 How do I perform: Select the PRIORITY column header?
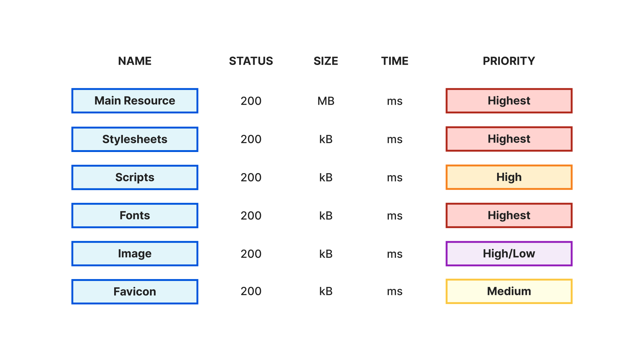509,61
